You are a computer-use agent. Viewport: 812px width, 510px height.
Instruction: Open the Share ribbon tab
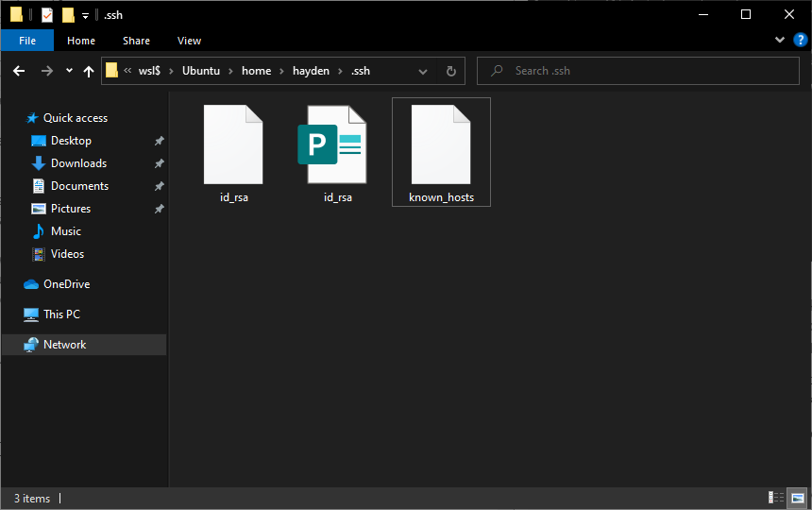136,41
